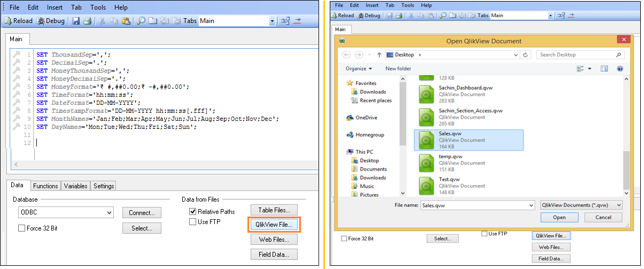Select Documents under This PC in dialog
This screenshot has width=644, height=269.
[374, 169]
